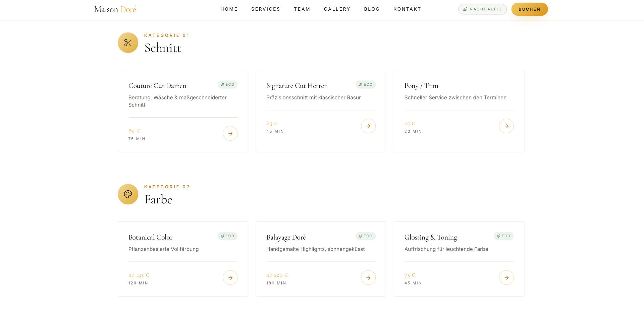Screen dimensions: 644x327
Task: Click the 89 € price
Action: (x=134, y=131)
